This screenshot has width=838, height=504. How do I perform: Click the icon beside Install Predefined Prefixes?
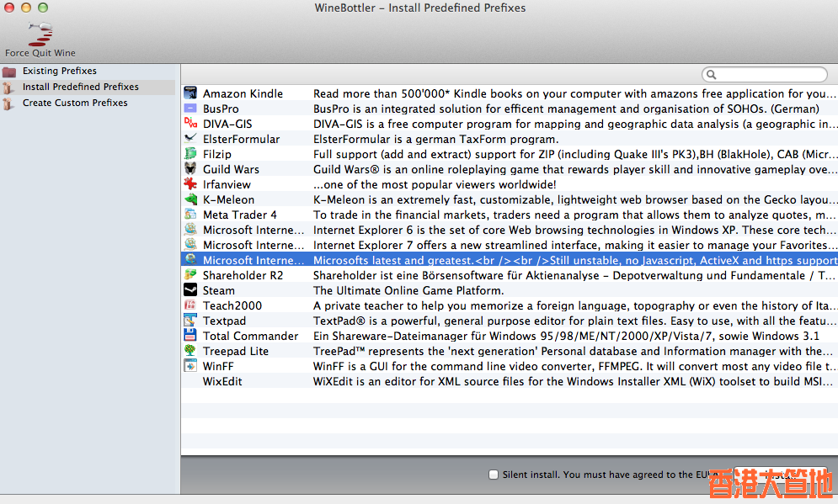click(x=8, y=87)
